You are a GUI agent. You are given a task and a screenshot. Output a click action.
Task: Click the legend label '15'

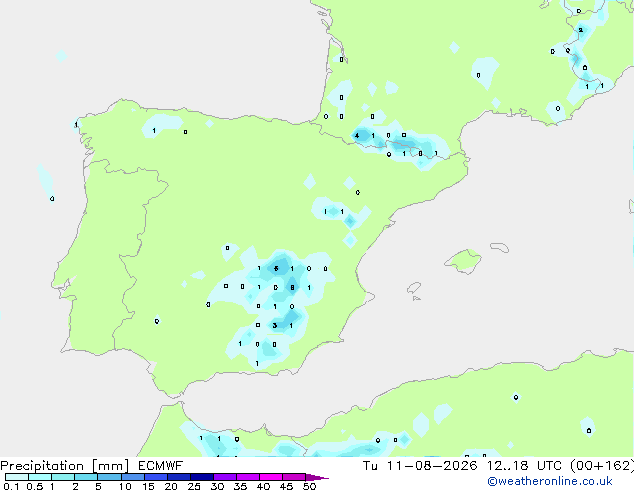[148, 486]
